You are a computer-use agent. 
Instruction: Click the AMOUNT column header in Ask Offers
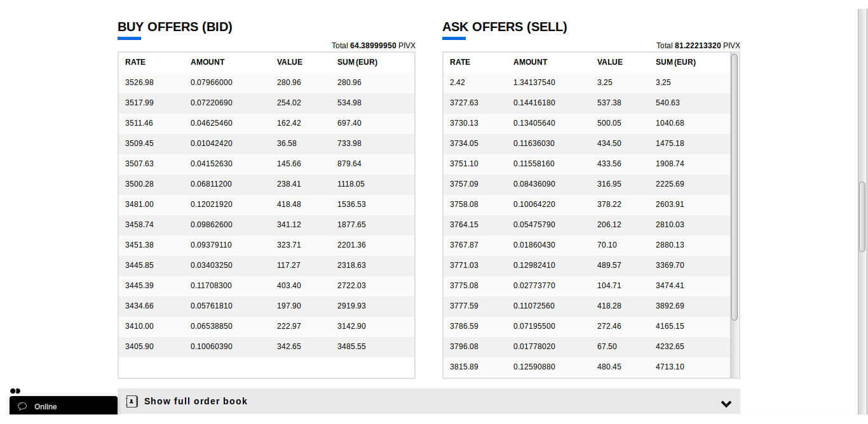pos(530,62)
